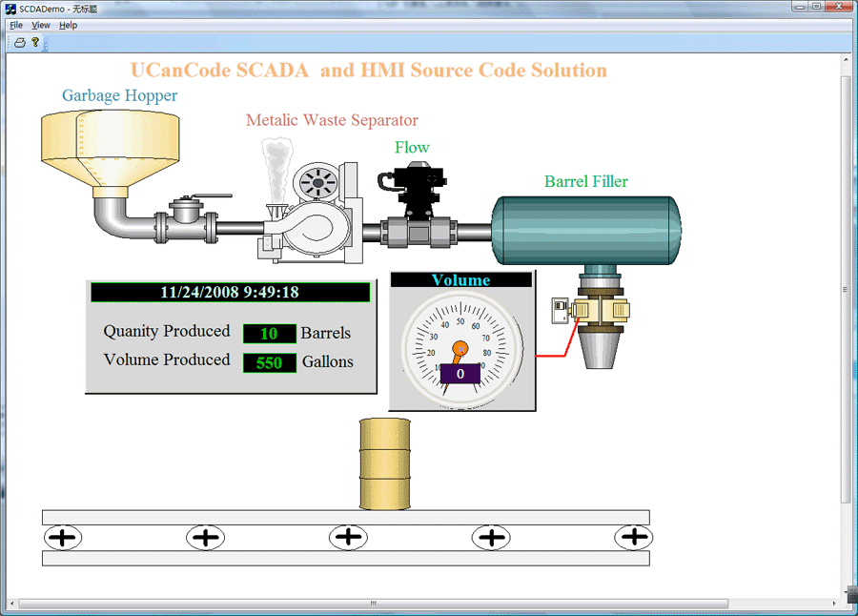The height and width of the screenshot is (616, 858).
Task: Click the leftmost conveyor roller wheel
Action: click(x=63, y=538)
